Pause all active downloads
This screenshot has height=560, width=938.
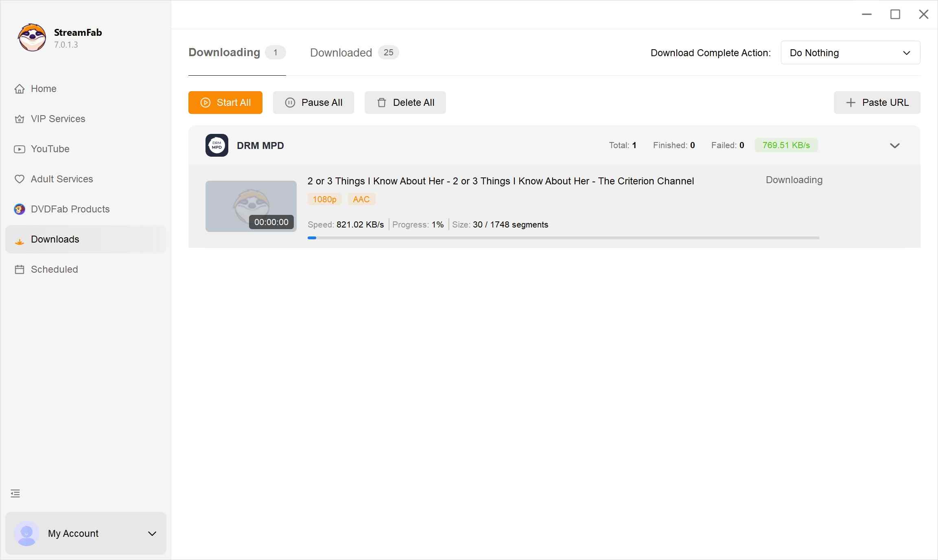tap(313, 103)
